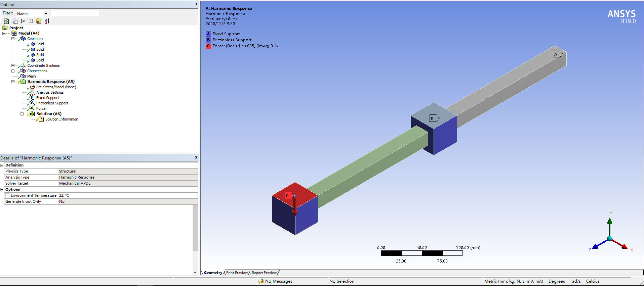644x286 pixels.
Task: Expand the Coordinate Systems node
Action: pyautogui.click(x=13, y=65)
